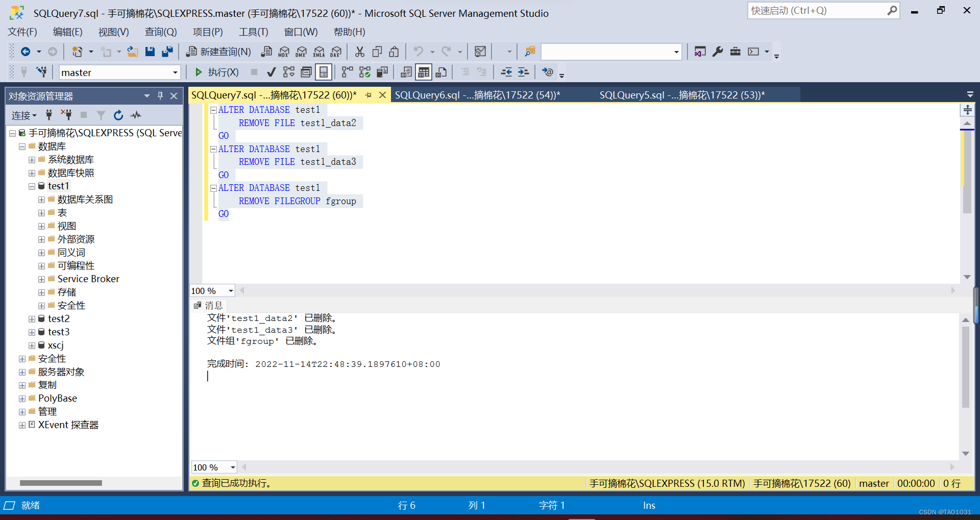Click the change connection icon
Screen dimensions: 980x520
coord(42,72)
